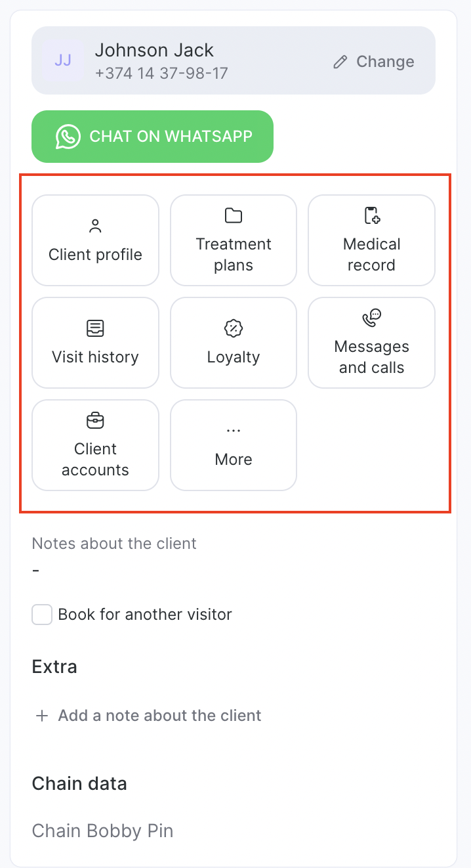The width and height of the screenshot is (471, 868).
Task: Click the Client accounts briefcase icon
Action: click(95, 420)
